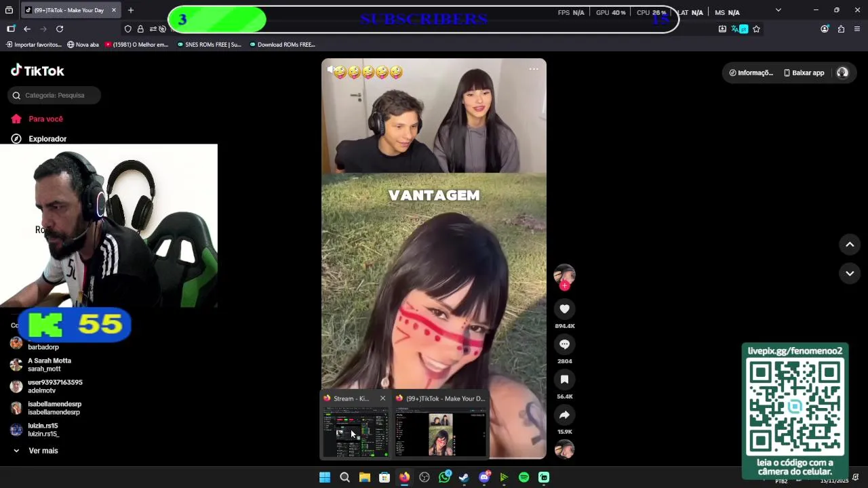Go to previous video arrow
The height and width of the screenshot is (488, 868).
(x=850, y=245)
